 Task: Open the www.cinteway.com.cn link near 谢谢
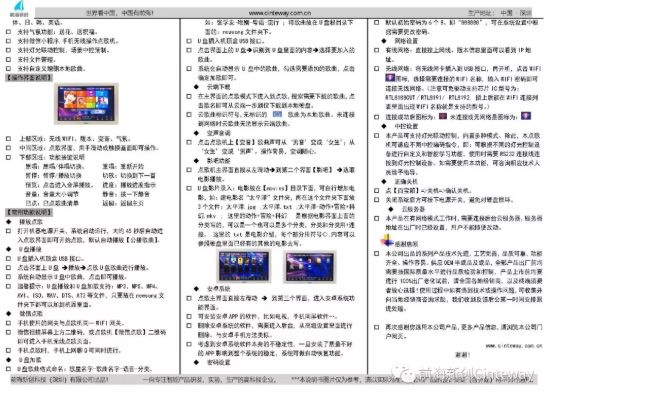pyautogui.click(x=514, y=346)
